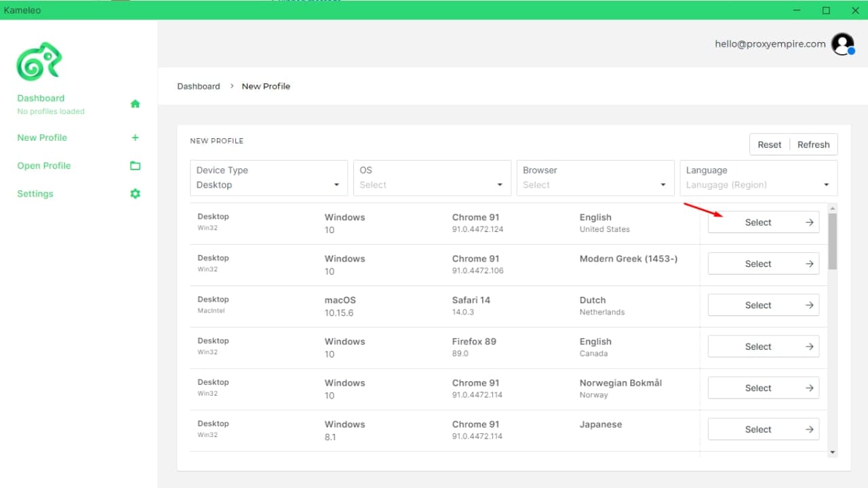
Task: Open Settings via the gear icon
Action: [x=135, y=194]
